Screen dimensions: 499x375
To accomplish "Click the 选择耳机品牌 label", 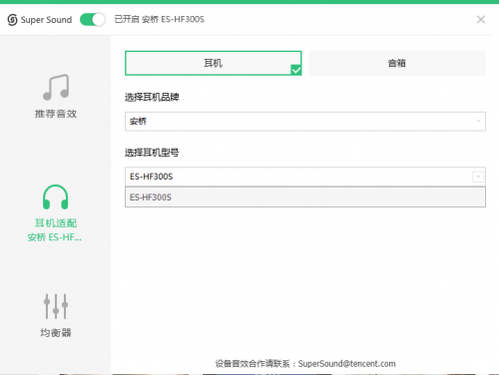I will click(x=152, y=97).
